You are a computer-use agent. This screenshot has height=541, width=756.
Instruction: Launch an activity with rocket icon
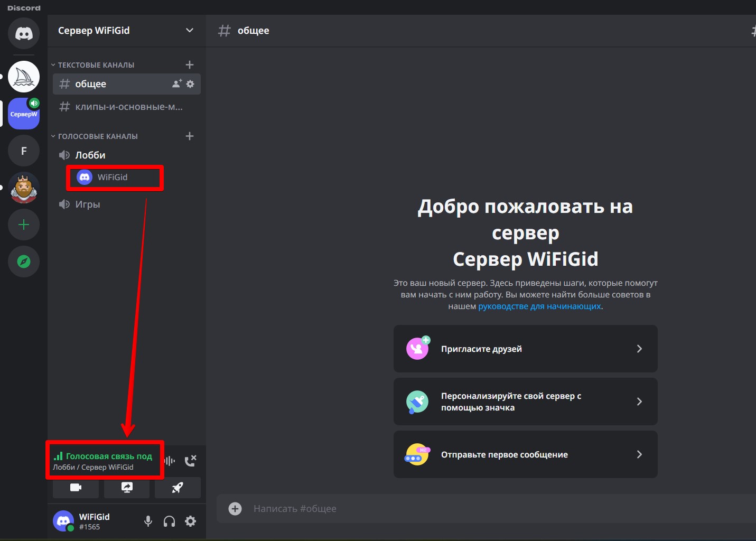click(178, 487)
